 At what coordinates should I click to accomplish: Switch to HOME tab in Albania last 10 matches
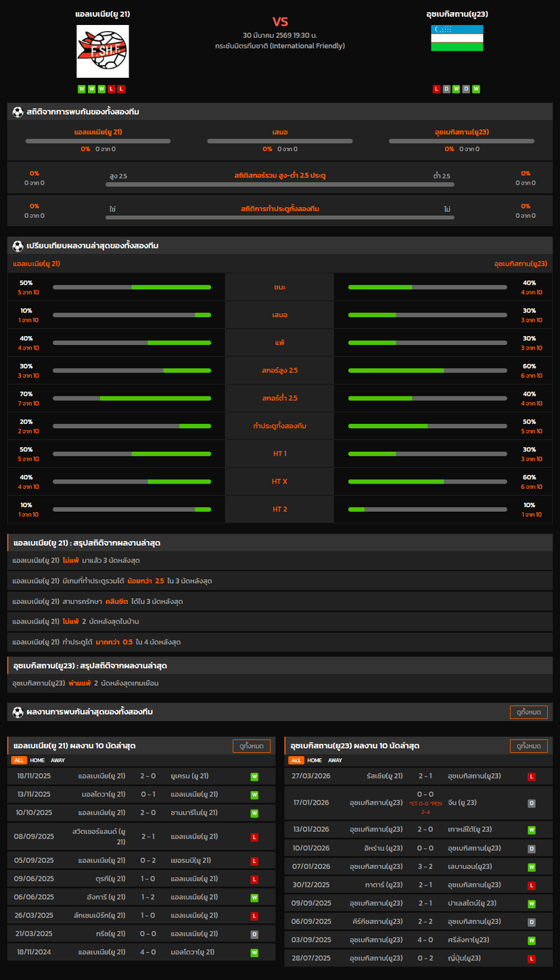pos(37,760)
